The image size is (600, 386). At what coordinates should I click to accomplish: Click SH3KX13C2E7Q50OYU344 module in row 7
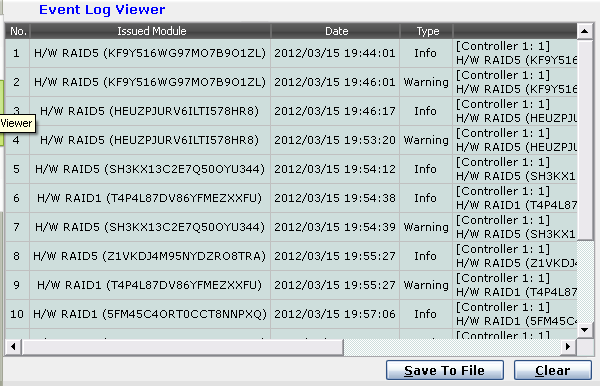[x=150, y=227]
